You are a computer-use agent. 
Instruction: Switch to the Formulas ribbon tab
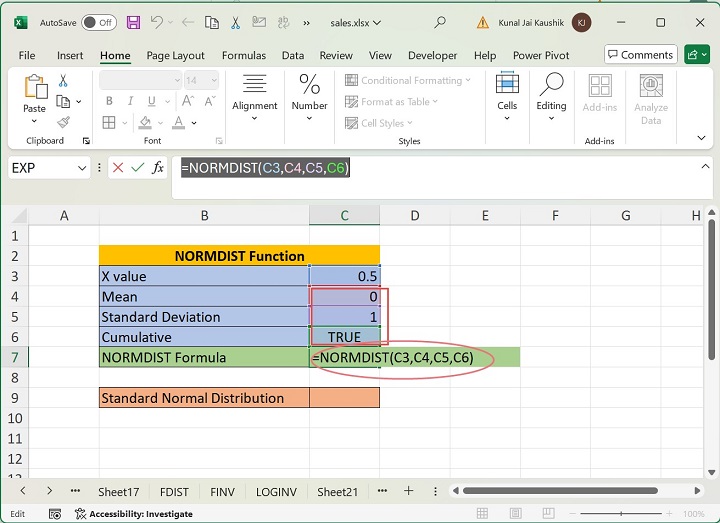click(244, 56)
